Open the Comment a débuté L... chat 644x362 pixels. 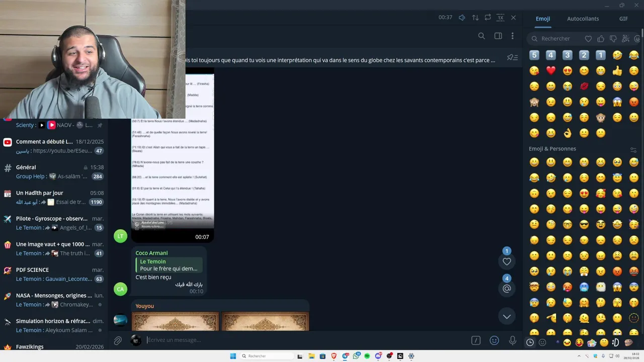[x=54, y=146]
